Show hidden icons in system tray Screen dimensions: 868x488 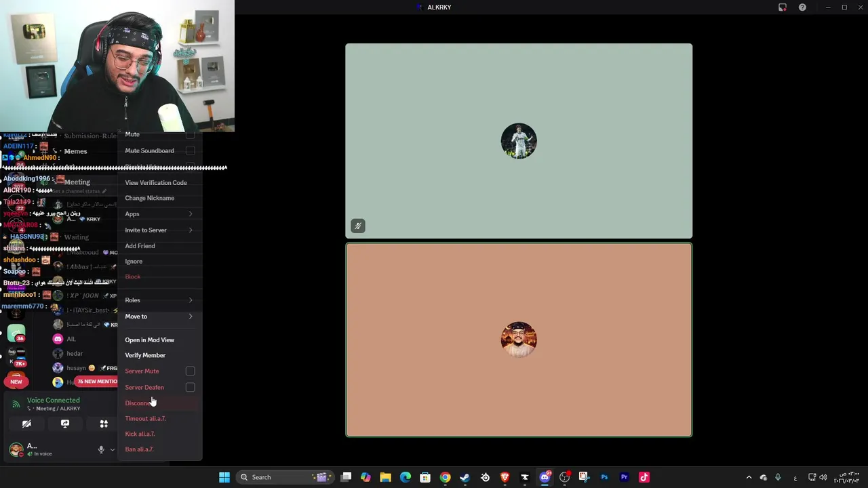coord(749,477)
